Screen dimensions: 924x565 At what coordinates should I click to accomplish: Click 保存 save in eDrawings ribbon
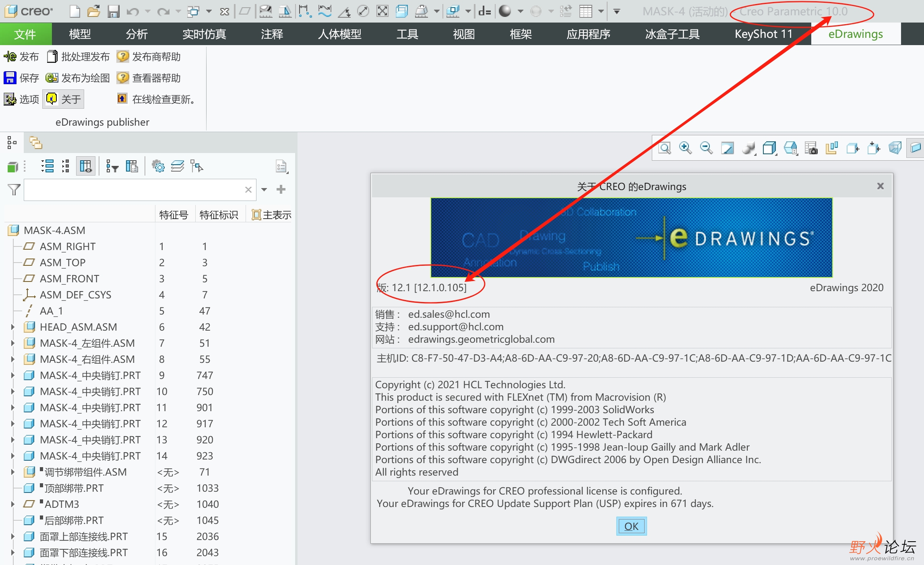coord(21,78)
